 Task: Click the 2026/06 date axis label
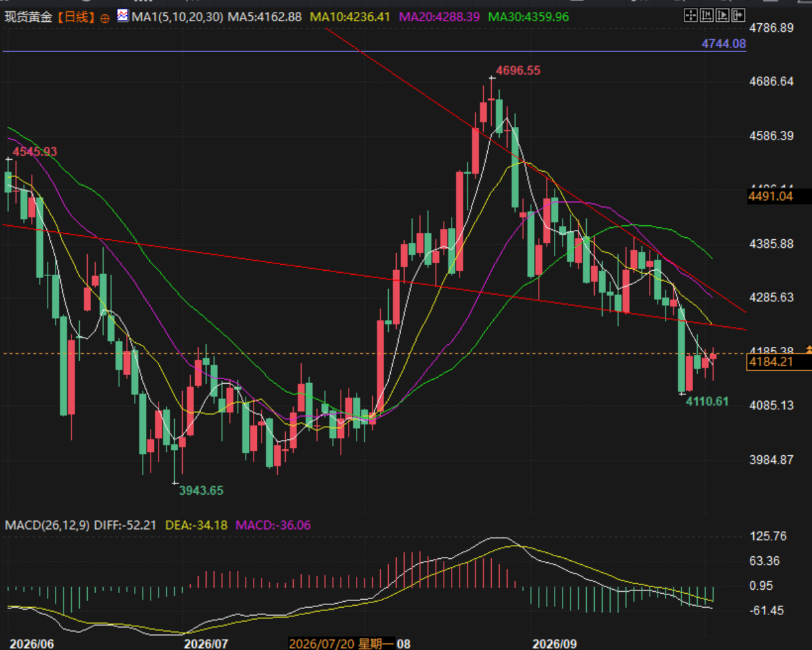tap(31, 643)
